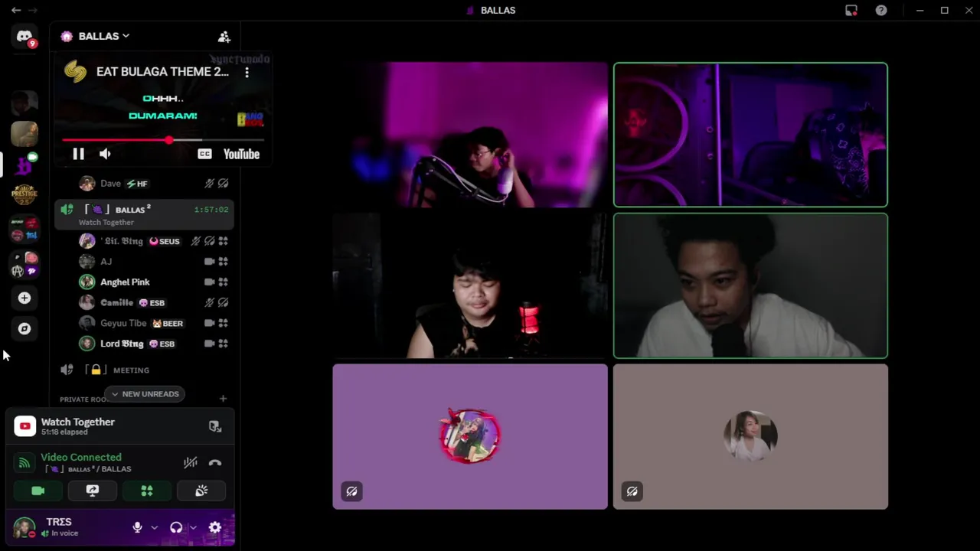The width and height of the screenshot is (980, 551).
Task: Click the NEW UNREADS jump button
Action: 144,394
